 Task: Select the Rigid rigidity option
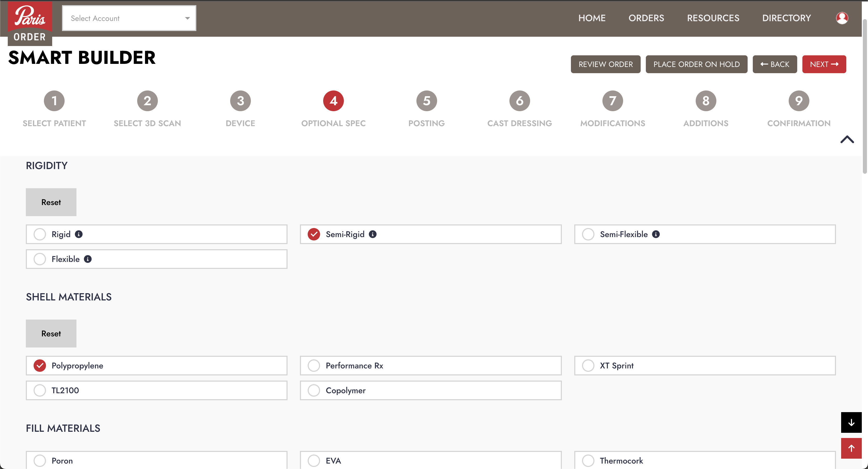[157, 234]
